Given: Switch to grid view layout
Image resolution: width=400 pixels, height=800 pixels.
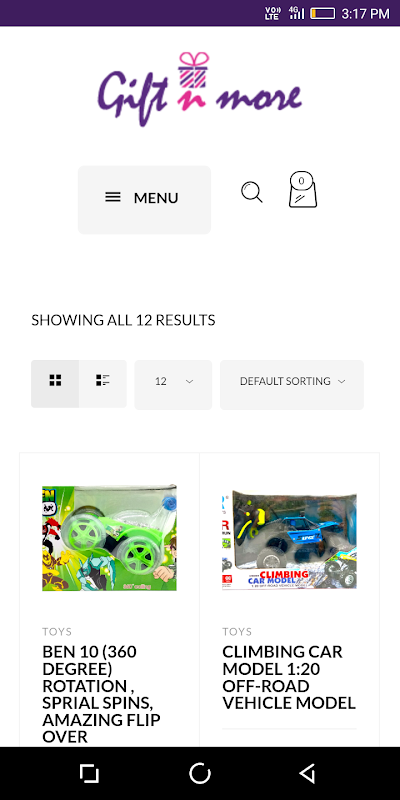Looking at the screenshot, I should [x=55, y=381].
